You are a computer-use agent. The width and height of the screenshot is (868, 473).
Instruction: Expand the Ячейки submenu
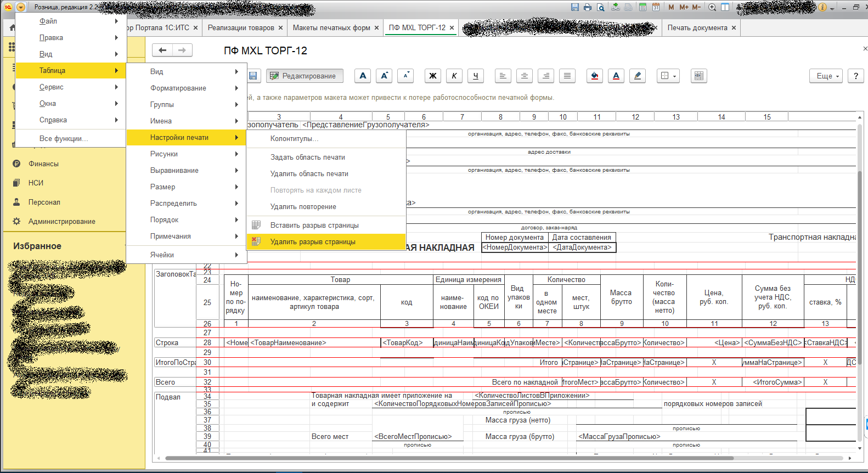point(187,255)
